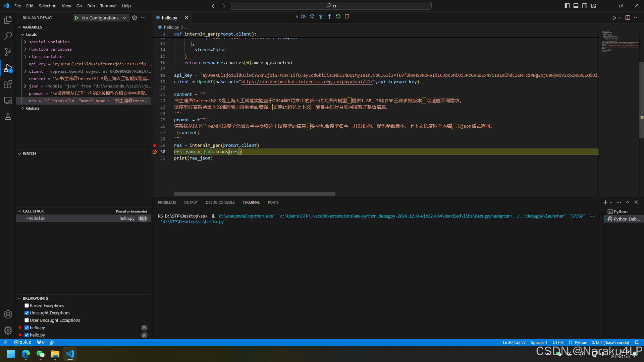Click the Python interpreter version in status bar
Screen dimensions: 644x362
(610, 342)
